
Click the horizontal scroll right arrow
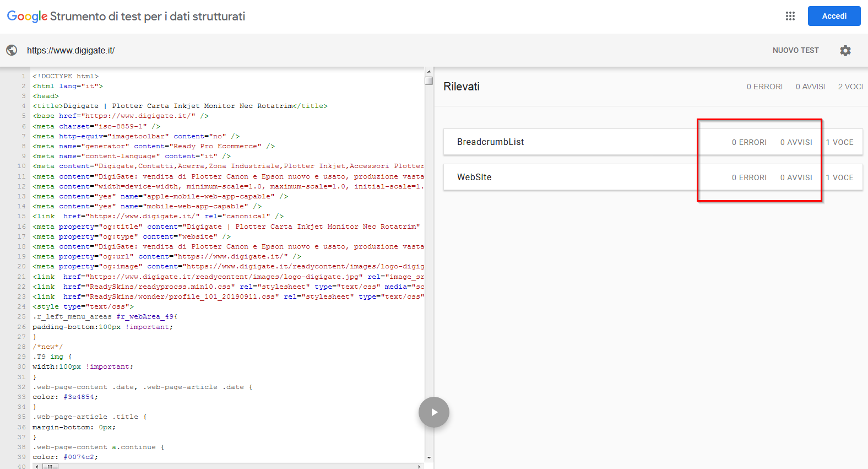pos(420,466)
